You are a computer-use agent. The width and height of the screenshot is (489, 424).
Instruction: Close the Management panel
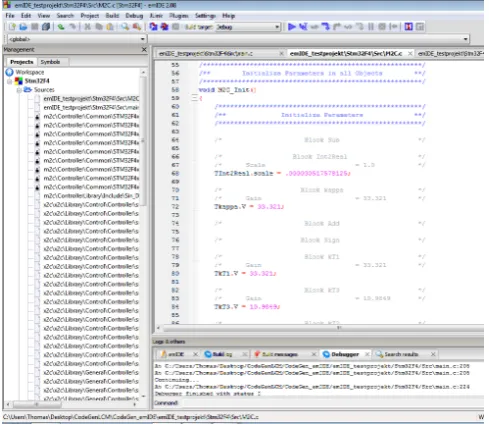pos(144,50)
